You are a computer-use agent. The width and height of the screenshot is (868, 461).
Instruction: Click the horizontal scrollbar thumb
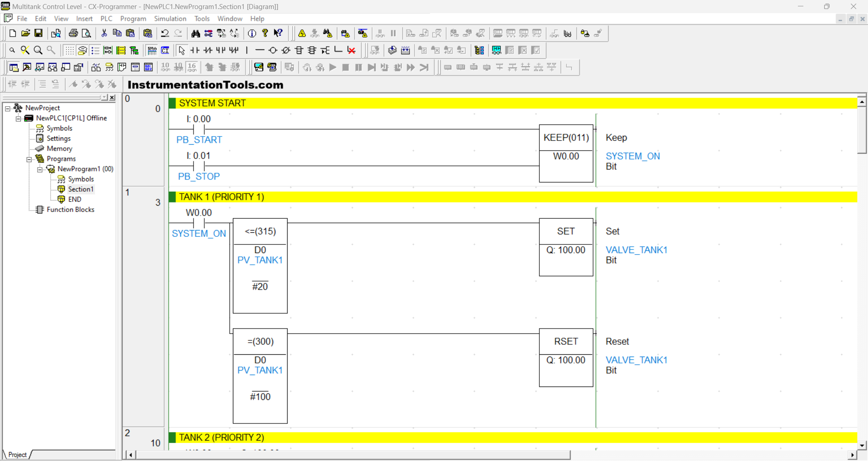coord(353,455)
